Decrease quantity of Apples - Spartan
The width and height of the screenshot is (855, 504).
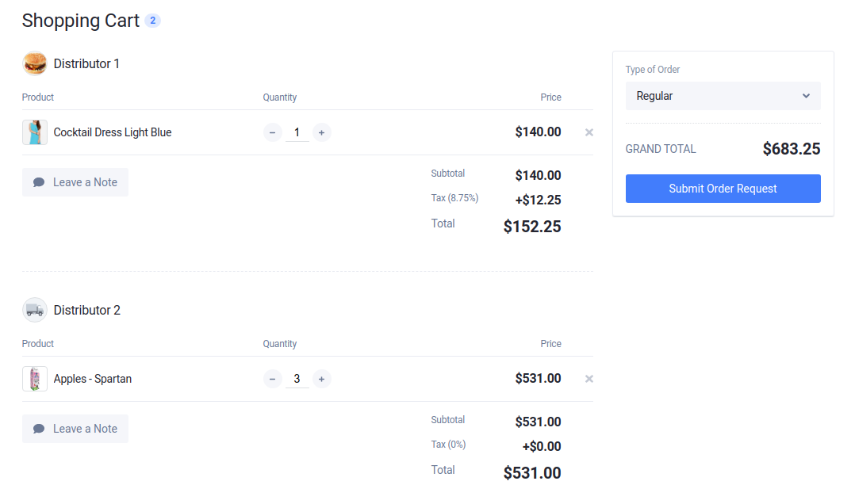coord(273,379)
